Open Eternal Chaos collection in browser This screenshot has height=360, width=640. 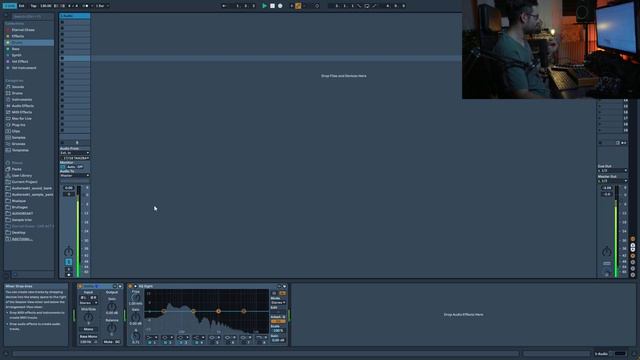[23, 30]
